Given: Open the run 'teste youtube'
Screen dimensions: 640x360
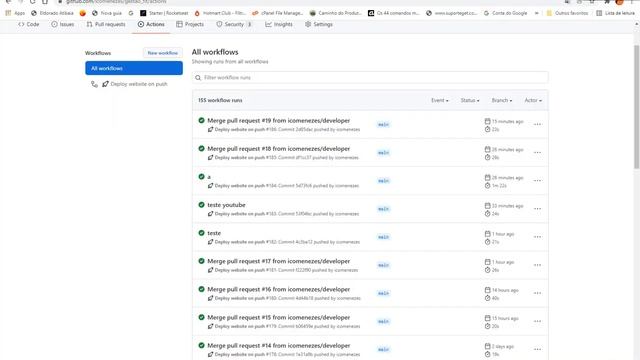Looking at the screenshot, I should tap(226, 205).
